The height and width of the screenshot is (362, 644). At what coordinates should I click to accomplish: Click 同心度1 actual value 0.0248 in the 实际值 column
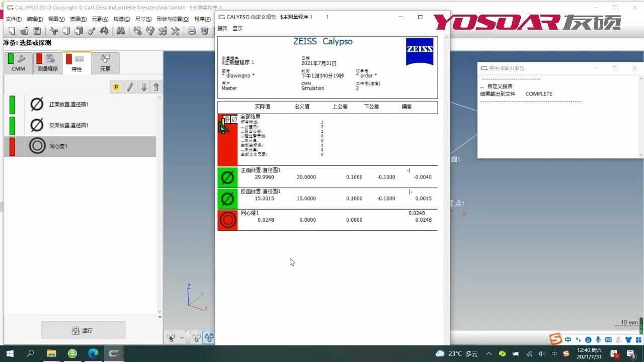(266, 220)
